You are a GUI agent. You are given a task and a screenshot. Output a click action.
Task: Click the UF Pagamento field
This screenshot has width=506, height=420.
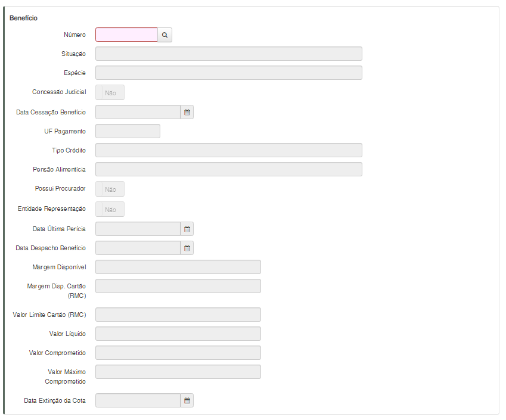128,131
